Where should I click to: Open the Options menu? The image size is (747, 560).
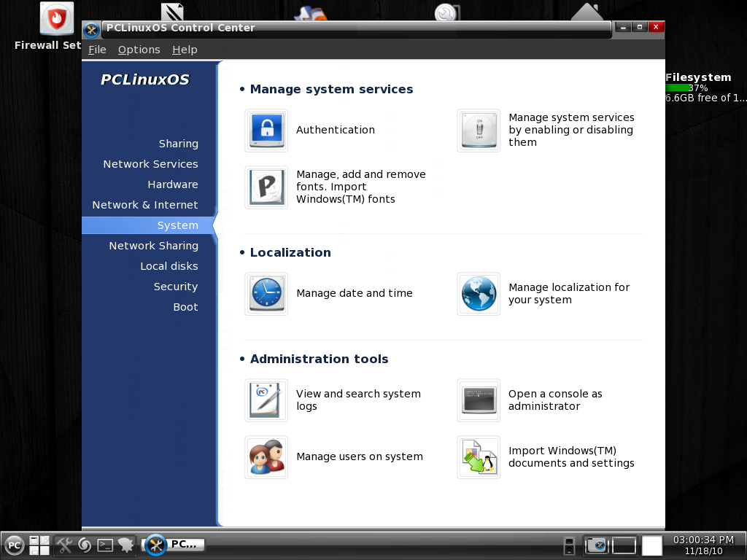(139, 50)
